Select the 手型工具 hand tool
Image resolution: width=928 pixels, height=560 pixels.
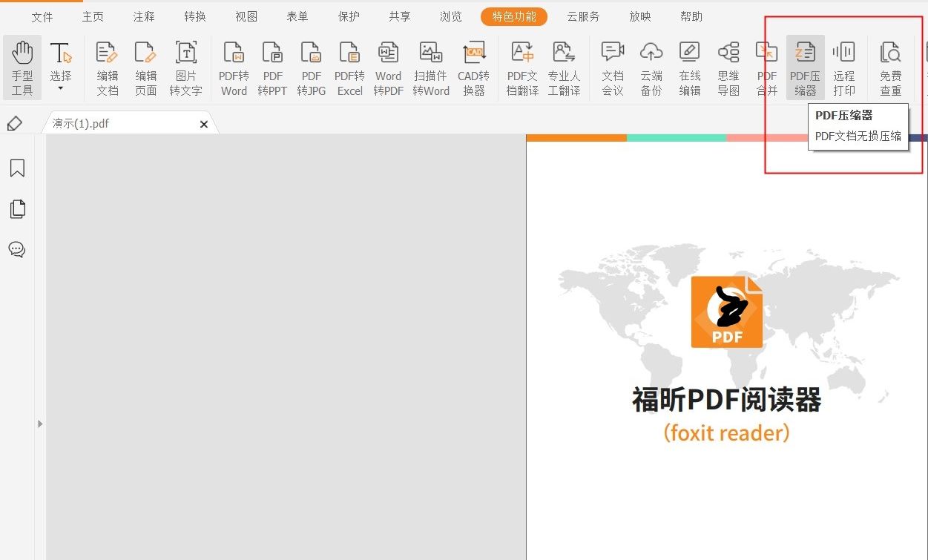(x=22, y=67)
